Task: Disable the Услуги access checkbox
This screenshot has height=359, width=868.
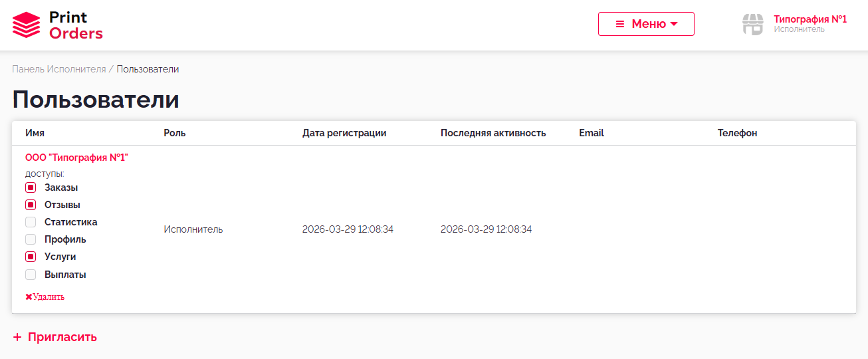Action: pyautogui.click(x=31, y=257)
